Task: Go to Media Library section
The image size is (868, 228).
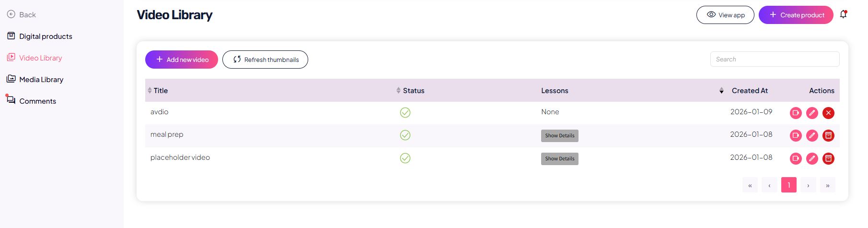Action: click(41, 80)
